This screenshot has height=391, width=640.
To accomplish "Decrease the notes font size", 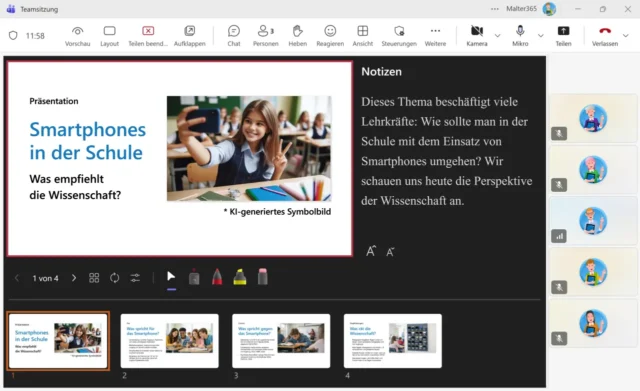I will [x=390, y=252].
